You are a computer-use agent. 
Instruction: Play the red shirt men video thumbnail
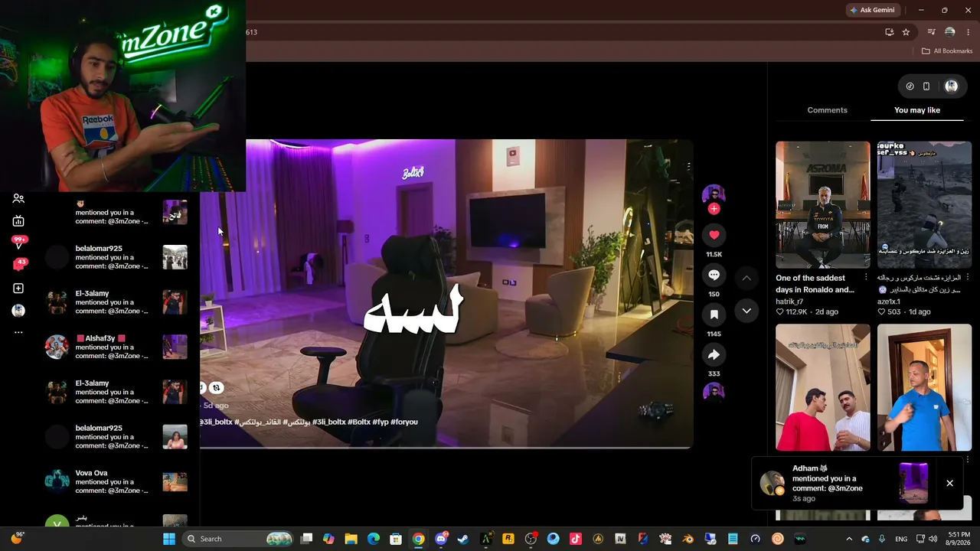[x=823, y=387]
